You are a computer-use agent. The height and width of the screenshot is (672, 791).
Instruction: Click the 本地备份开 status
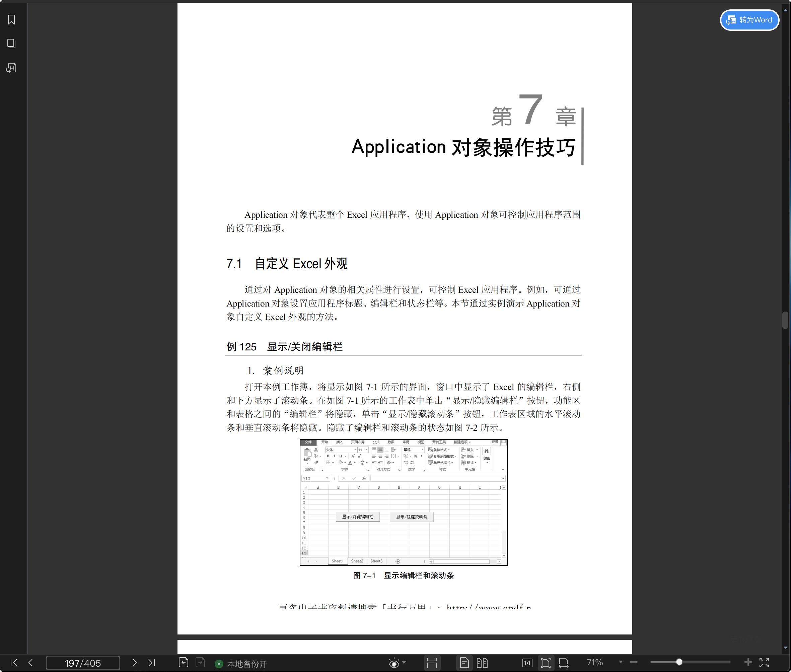[241, 664]
